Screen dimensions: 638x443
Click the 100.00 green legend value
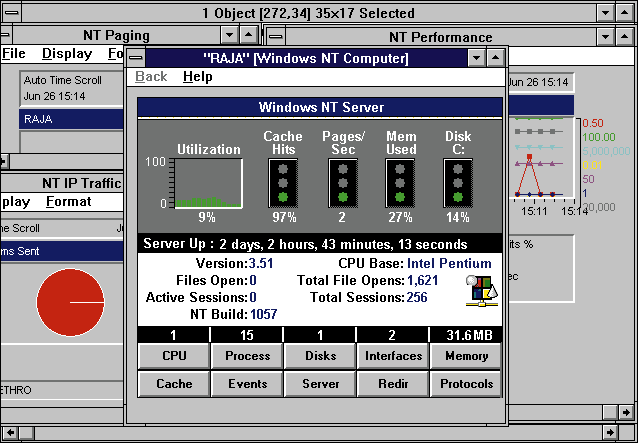coord(599,137)
